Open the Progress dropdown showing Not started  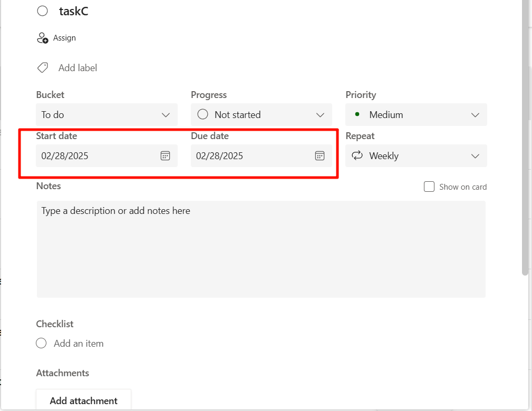[x=261, y=115]
